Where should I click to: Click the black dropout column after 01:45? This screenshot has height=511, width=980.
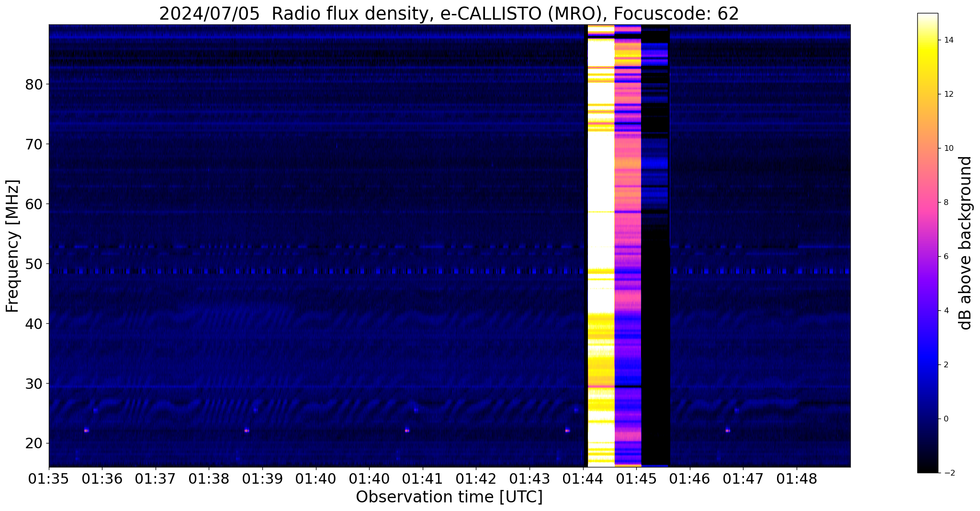coord(655,246)
